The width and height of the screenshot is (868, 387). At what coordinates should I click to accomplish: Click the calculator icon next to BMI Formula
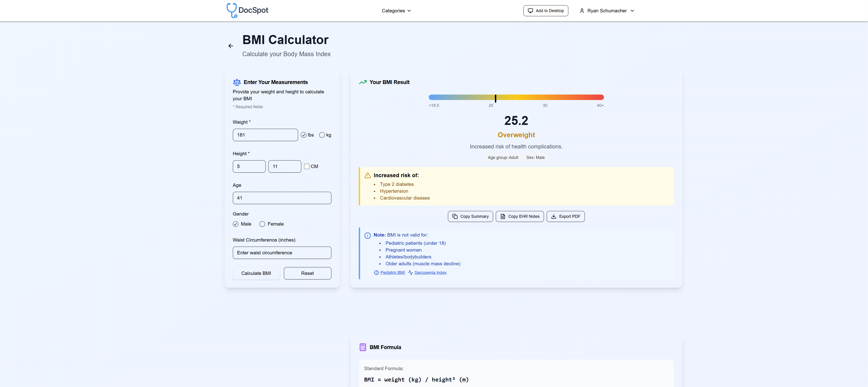coord(363,347)
